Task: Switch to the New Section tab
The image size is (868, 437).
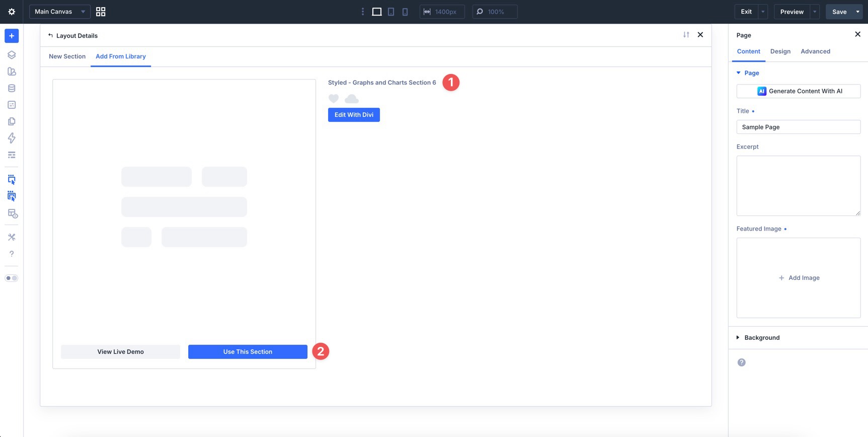Action: pyautogui.click(x=67, y=56)
